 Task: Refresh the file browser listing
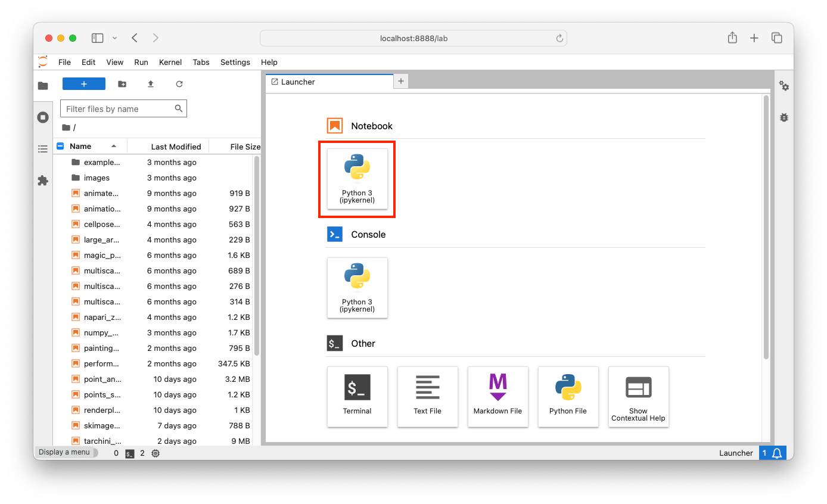(179, 84)
